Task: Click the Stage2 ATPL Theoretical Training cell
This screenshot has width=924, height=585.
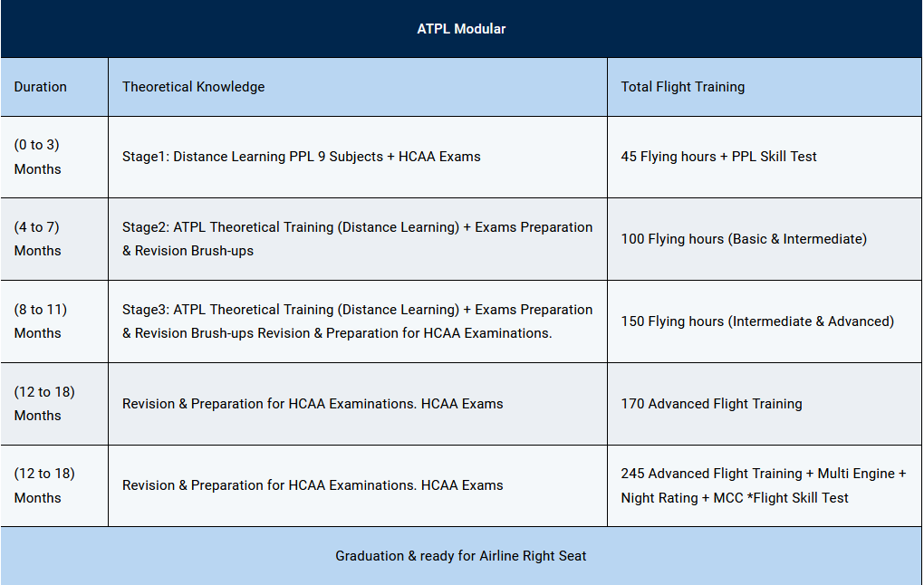Action: pyautogui.click(x=357, y=239)
